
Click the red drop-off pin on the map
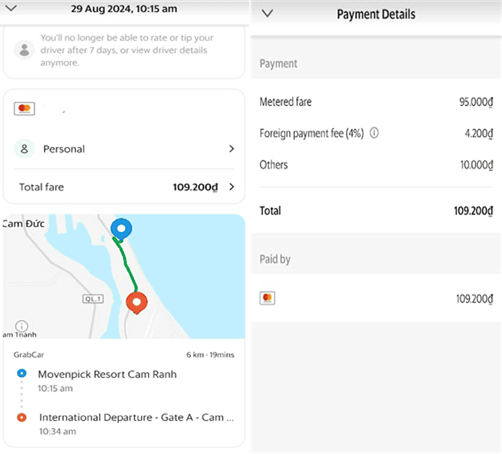(x=137, y=303)
